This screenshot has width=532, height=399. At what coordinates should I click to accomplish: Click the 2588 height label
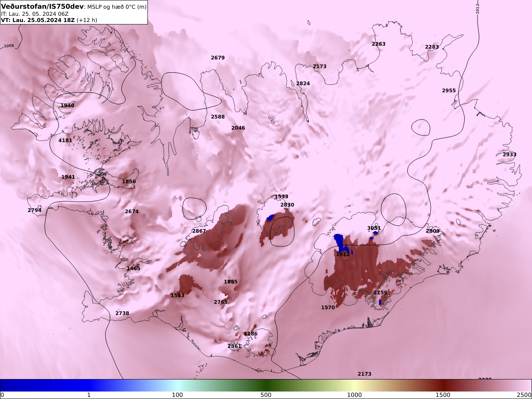(x=218, y=117)
